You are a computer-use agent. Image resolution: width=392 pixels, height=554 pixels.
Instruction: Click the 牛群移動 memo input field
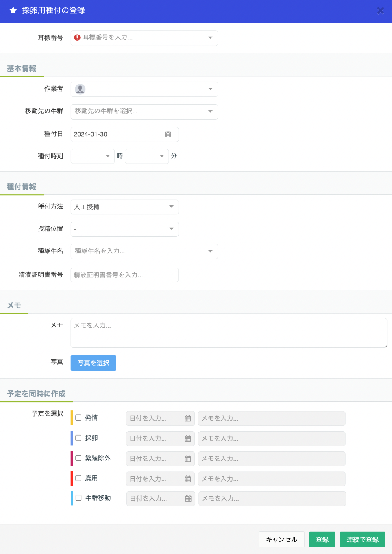click(272, 499)
